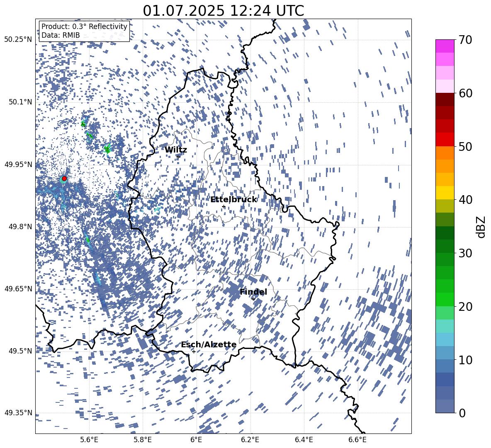Screen dimensions: 491x448
Task: Click the dBZ colorbar axis label
Action: (481, 227)
